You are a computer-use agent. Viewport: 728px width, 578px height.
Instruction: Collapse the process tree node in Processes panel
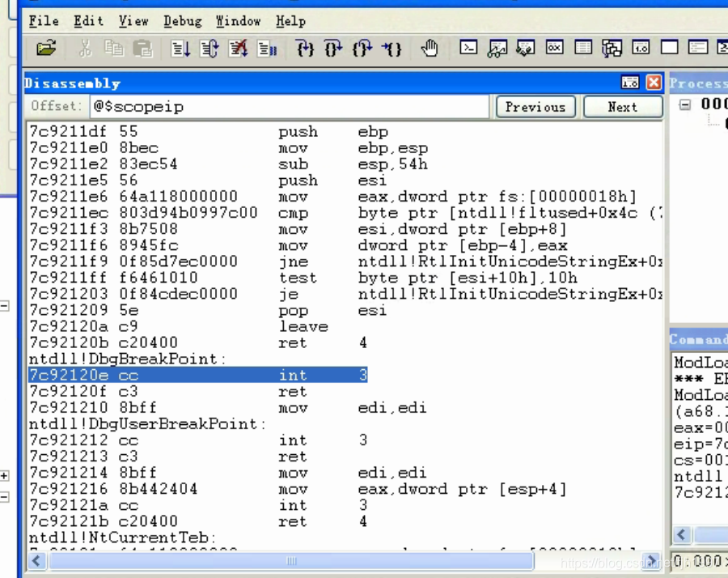click(685, 104)
